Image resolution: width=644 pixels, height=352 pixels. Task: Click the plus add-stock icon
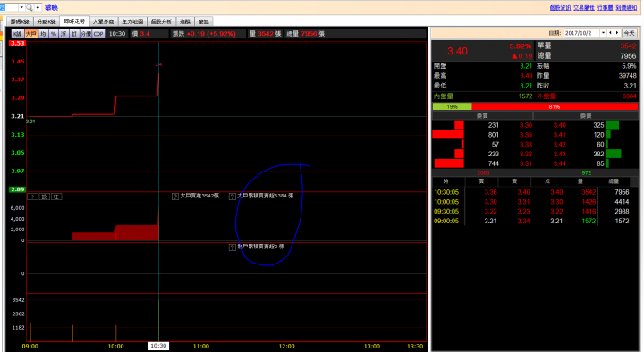pos(38,7)
